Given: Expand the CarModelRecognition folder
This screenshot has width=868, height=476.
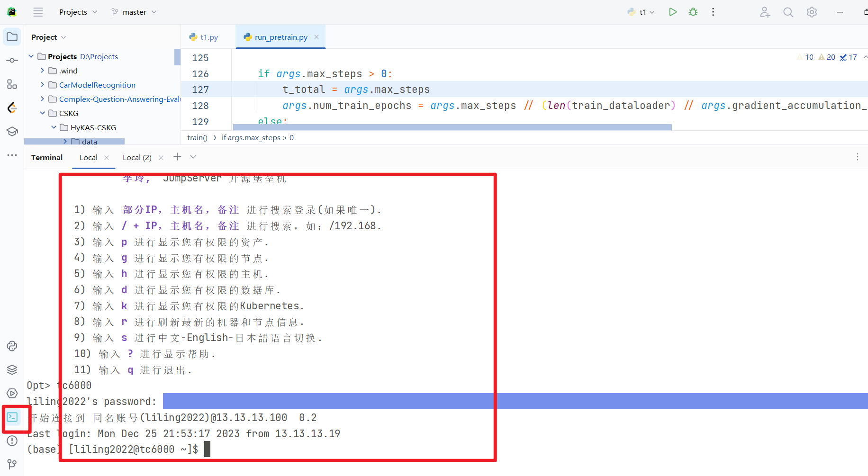Looking at the screenshot, I should pos(43,85).
